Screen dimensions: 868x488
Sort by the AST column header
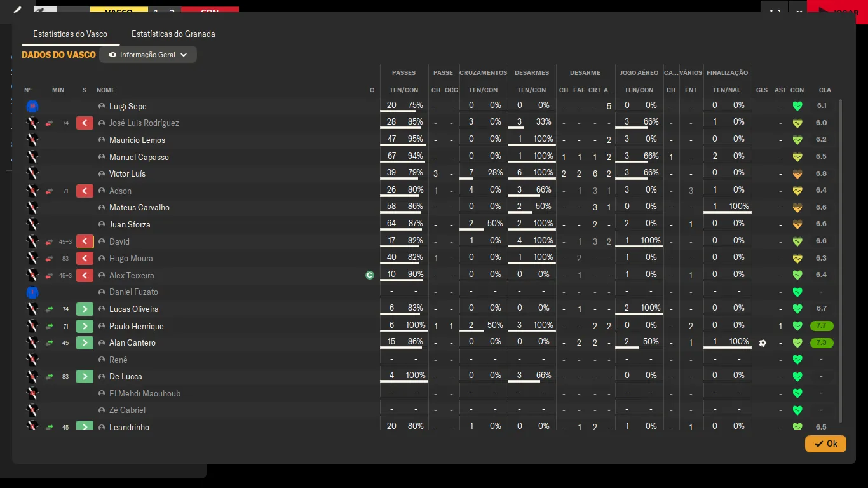click(780, 90)
